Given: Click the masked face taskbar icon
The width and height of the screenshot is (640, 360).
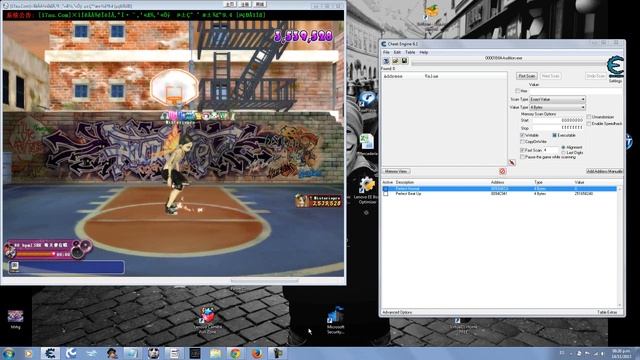Looking at the screenshot, I should tap(153, 353).
